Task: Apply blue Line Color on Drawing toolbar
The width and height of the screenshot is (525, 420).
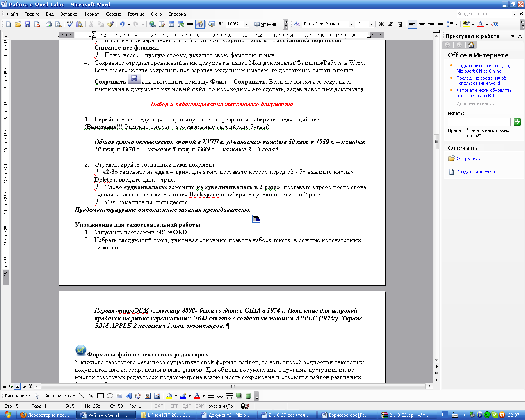Action: pyautogui.click(x=183, y=396)
